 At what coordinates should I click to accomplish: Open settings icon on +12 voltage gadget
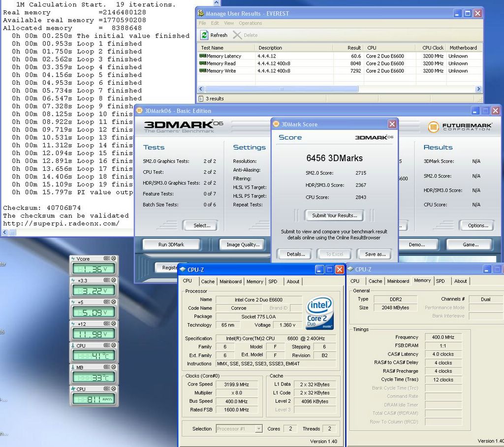[107, 323]
